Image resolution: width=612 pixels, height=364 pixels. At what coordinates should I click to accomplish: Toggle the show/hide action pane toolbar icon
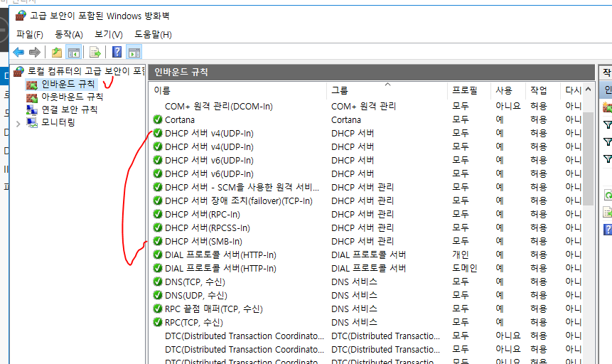[134, 52]
